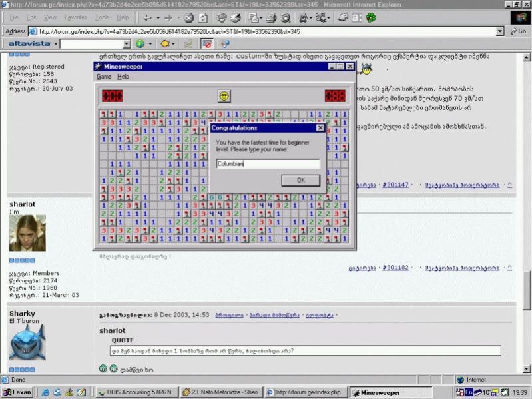This screenshot has height=399, width=532.
Task: Open IE Edit menu
Action: click(31, 17)
